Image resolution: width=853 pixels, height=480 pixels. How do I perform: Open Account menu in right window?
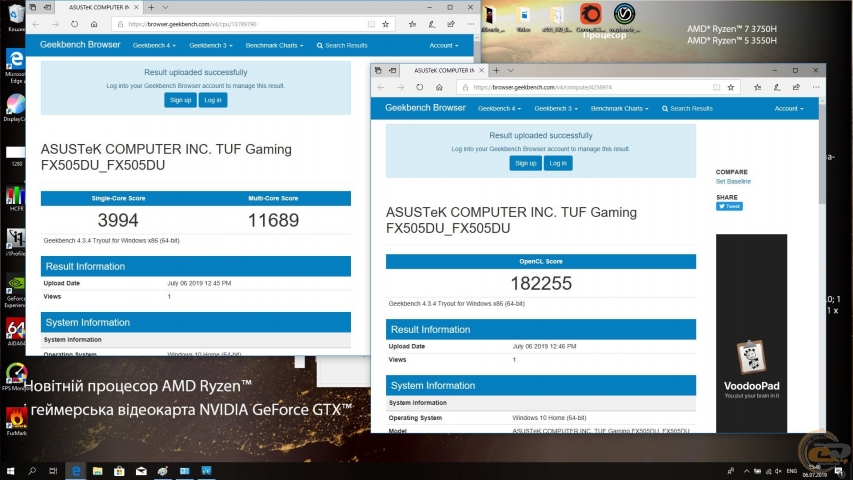789,109
